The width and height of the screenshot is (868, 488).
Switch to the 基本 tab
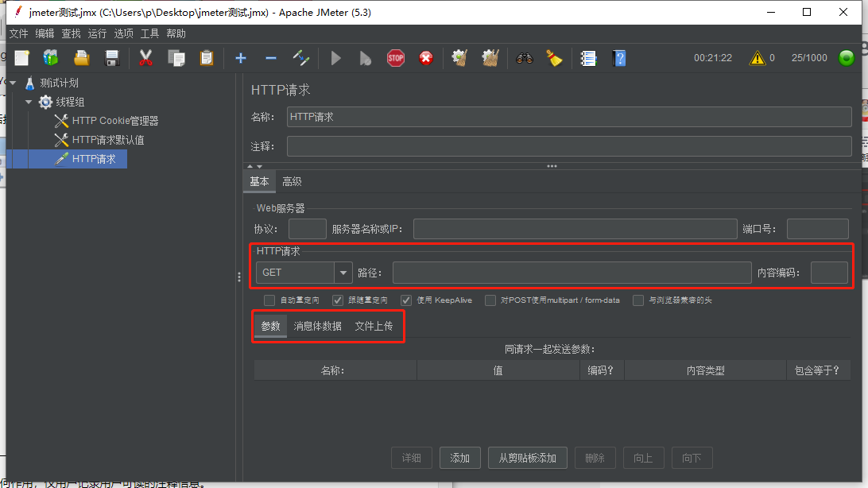(259, 181)
